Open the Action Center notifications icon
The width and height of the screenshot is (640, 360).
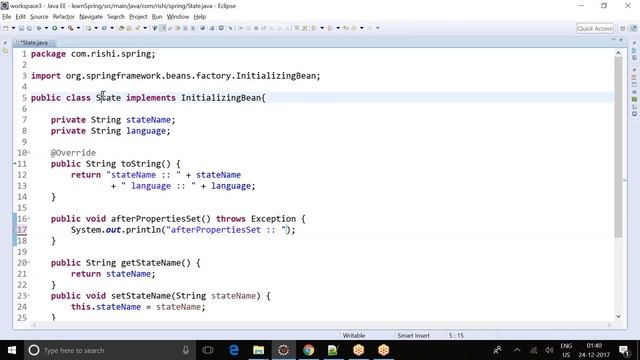point(624,350)
